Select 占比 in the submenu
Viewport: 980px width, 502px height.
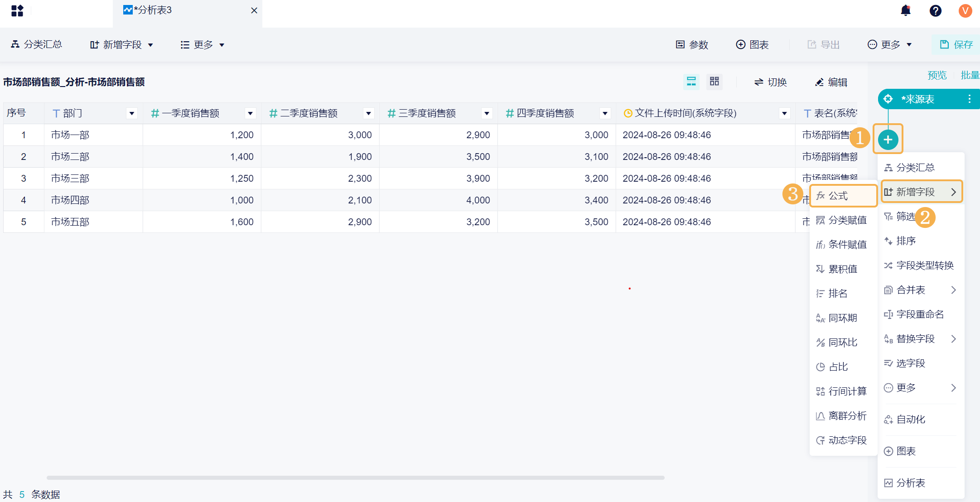(x=843, y=367)
